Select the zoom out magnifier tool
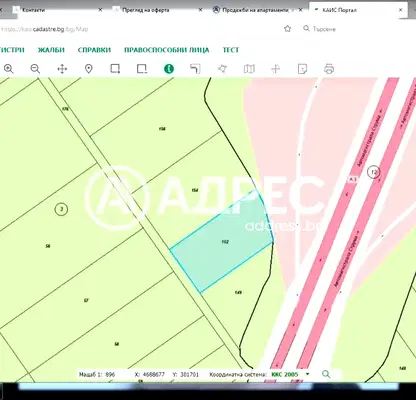 coord(35,69)
